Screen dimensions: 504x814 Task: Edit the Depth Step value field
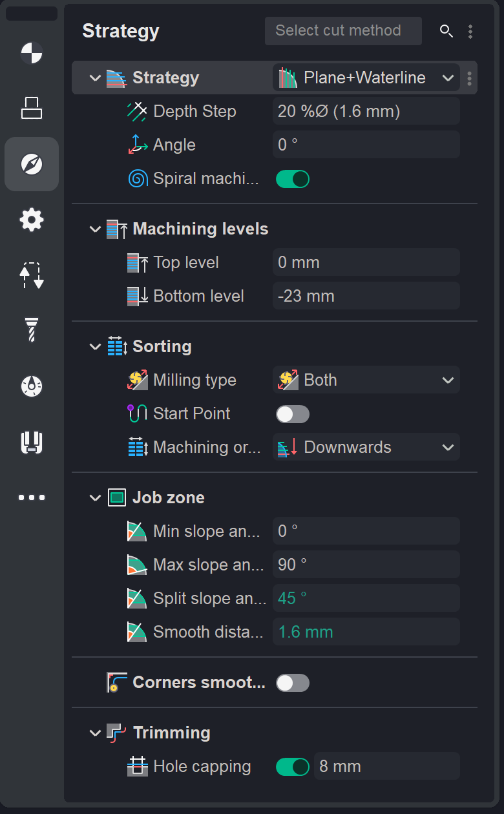[366, 111]
